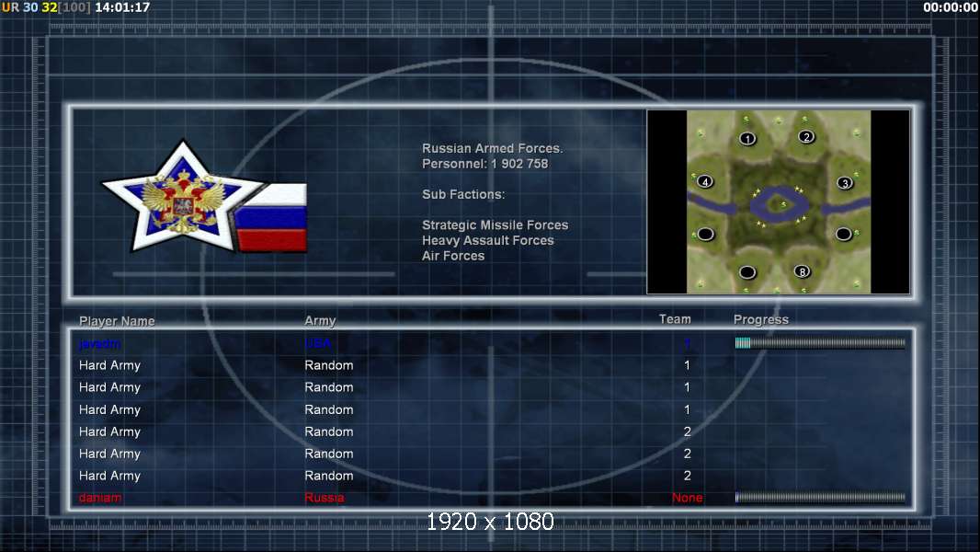Click the Personnel: 1 902 758 line
This screenshot has height=552, width=980.
pyautogui.click(x=485, y=164)
